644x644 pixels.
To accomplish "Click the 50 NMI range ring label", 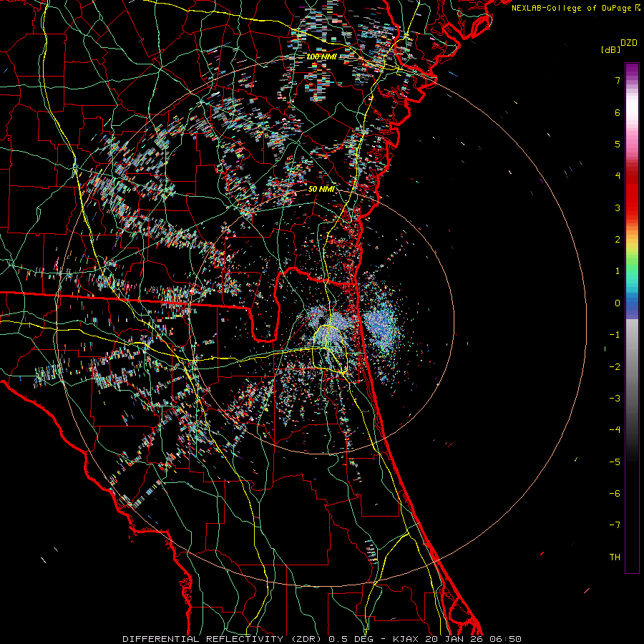I will point(321,189).
